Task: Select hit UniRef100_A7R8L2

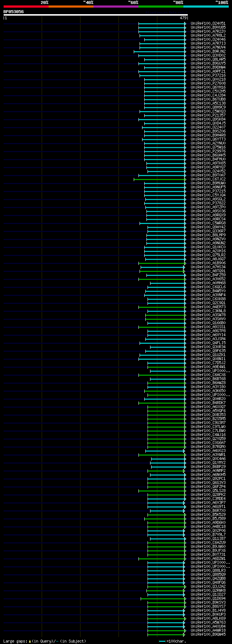Action: coord(208,35)
